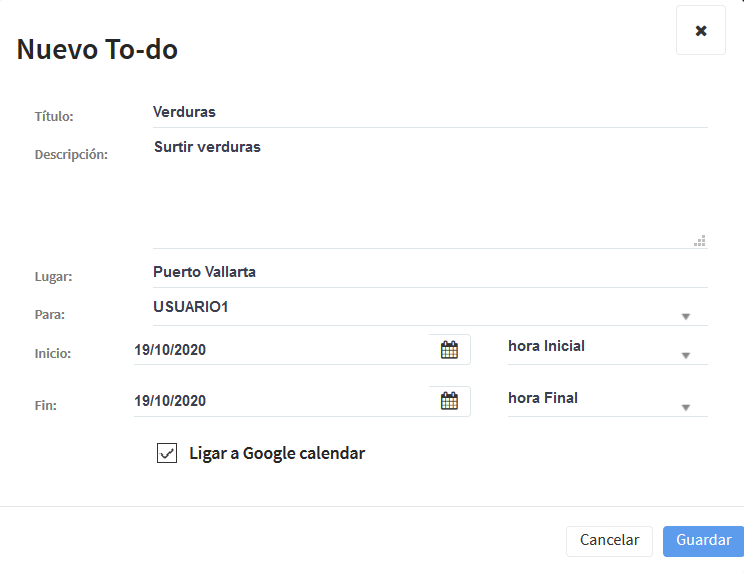Focus the Lugar field with Puerto Vallarta
The width and height of the screenshot is (744, 573).
pos(430,273)
